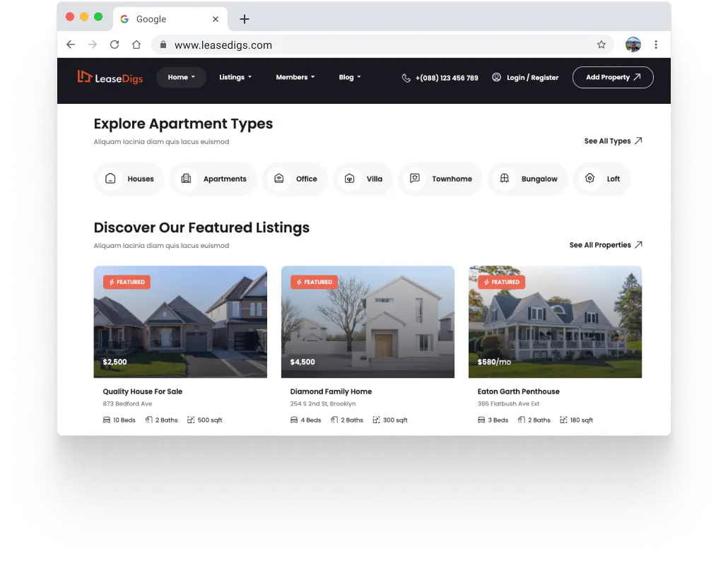Open Login / Register link
Screen dimensions: 728x563
tap(525, 78)
